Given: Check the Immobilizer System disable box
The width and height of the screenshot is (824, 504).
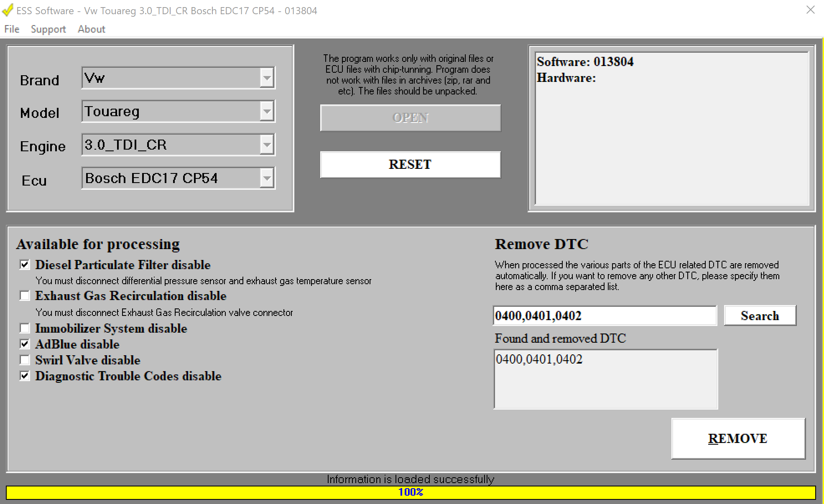Looking at the screenshot, I should point(25,328).
